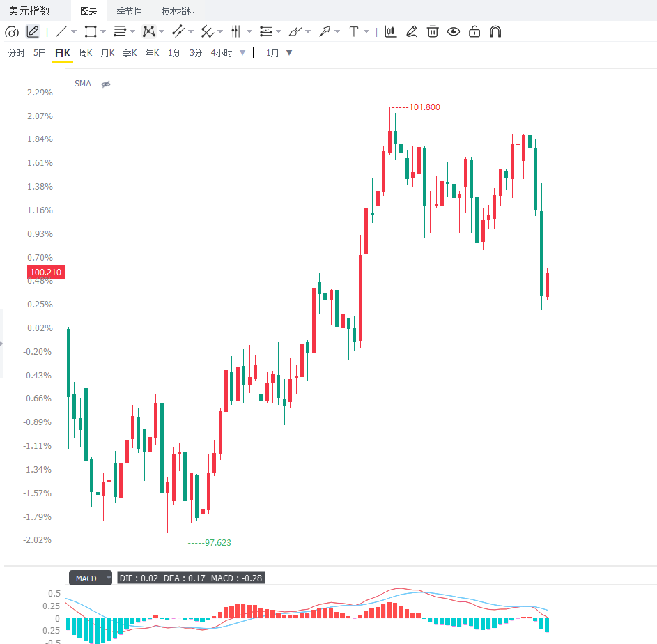This screenshot has height=644, width=657.
Task: Switch to the 技术指标 tab
Action: [x=178, y=11]
